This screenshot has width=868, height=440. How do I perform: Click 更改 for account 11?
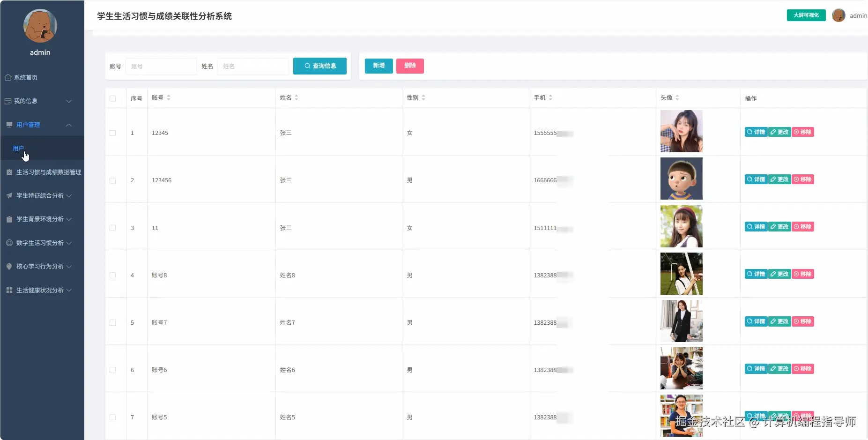click(779, 227)
